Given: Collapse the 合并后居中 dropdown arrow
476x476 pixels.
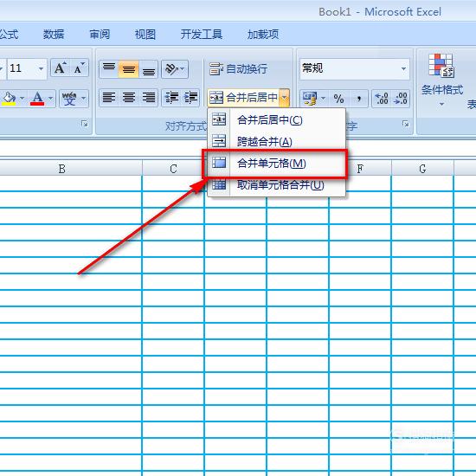Looking at the screenshot, I should [285, 98].
